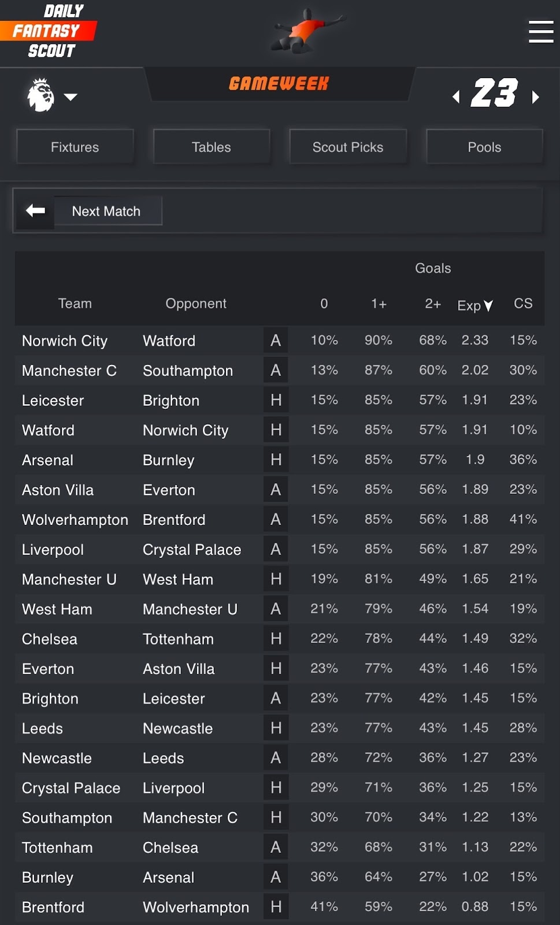Go to previous gameweek arrow
Screen dimensions: 560x925
click(457, 97)
